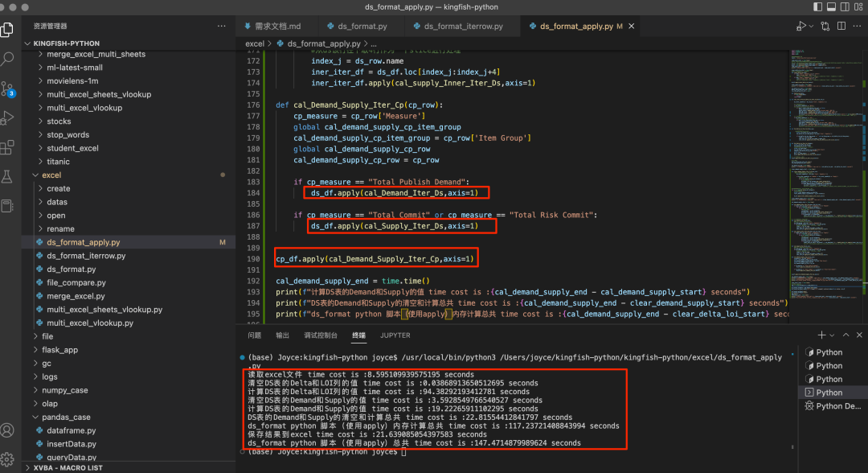Open the 输出 panel tab
Viewport: 868px width, 473px height.
(x=282, y=335)
